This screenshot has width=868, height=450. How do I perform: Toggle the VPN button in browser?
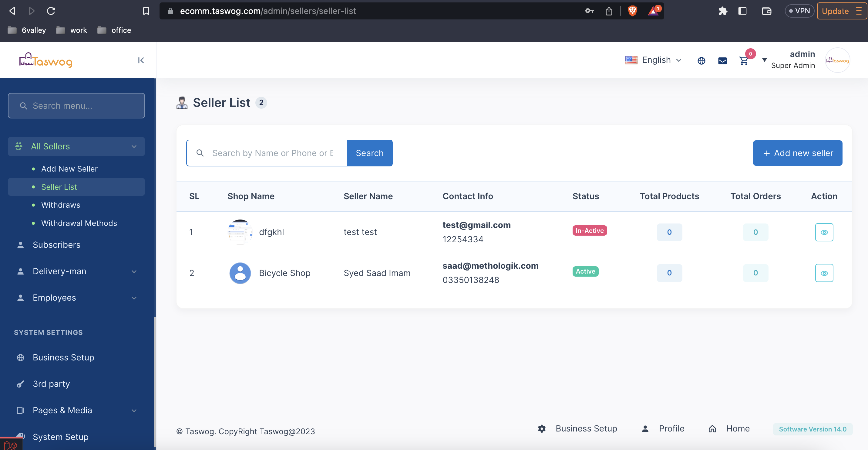coord(799,11)
